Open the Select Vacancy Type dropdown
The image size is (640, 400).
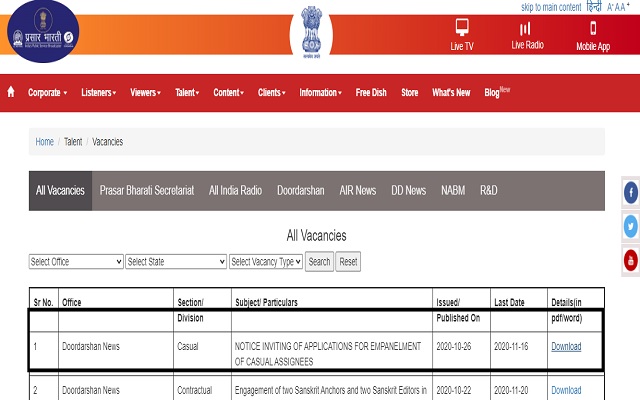(x=266, y=262)
